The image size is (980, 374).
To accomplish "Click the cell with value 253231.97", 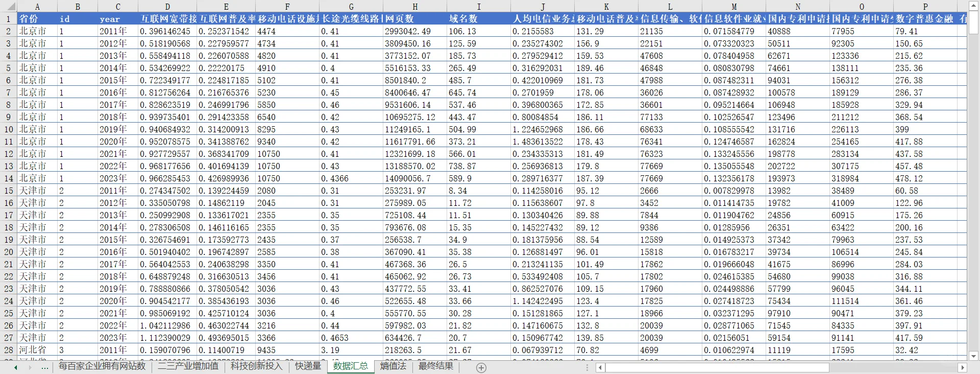I will pos(415,191).
